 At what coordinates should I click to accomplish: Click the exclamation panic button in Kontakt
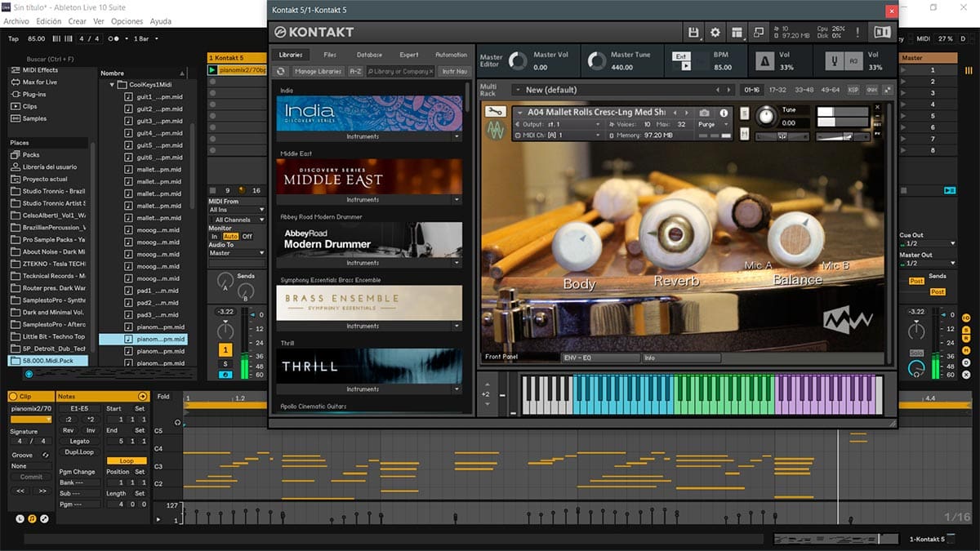857,33
